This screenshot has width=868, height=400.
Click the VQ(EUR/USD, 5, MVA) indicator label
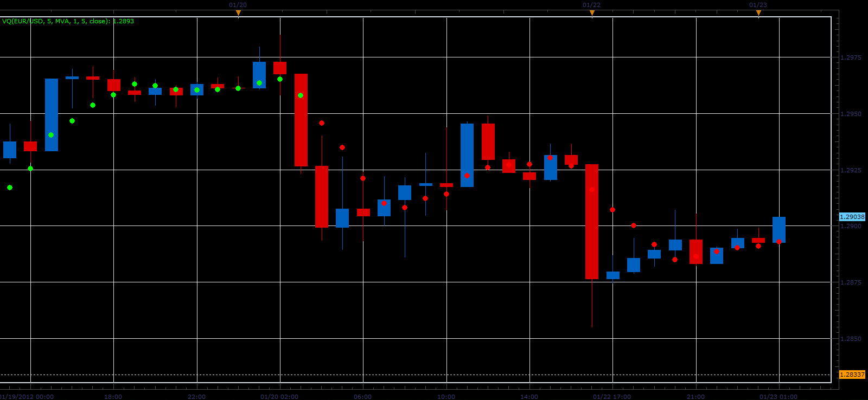coord(68,21)
